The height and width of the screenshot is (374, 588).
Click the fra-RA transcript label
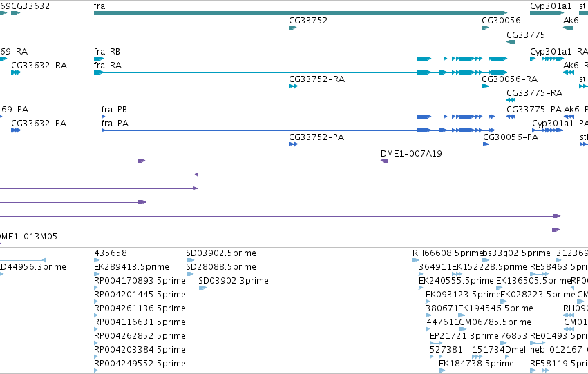click(108, 65)
